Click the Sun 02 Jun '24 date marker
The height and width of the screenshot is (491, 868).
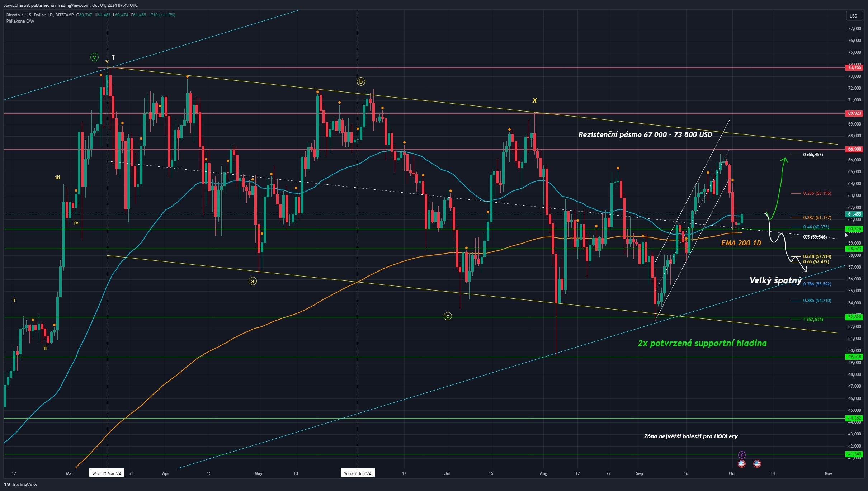pos(358,473)
